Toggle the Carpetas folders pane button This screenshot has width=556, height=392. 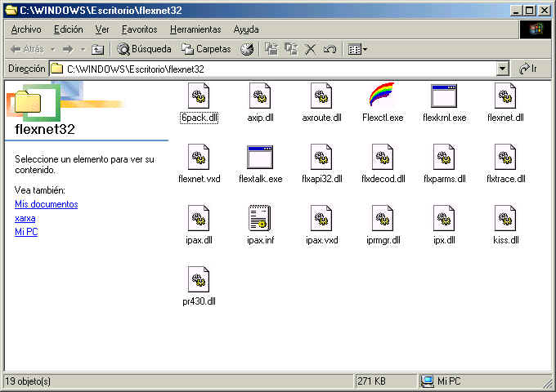pyautogui.click(x=206, y=49)
